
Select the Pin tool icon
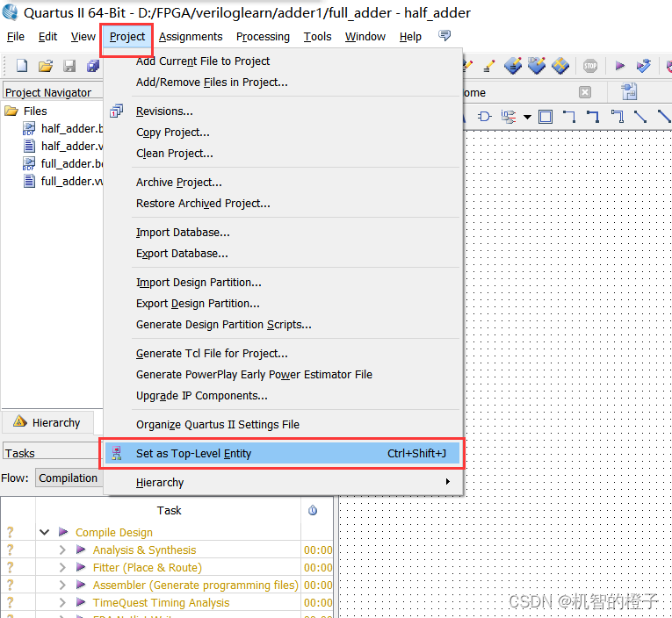[x=509, y=117]
